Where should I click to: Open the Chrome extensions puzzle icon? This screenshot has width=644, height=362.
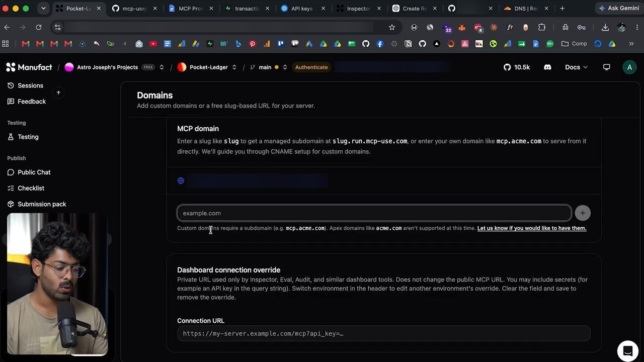[542, 27]
